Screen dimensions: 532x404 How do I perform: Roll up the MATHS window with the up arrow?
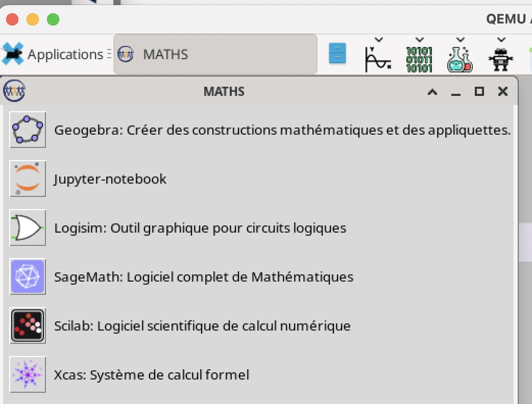(x=432, y=91)
